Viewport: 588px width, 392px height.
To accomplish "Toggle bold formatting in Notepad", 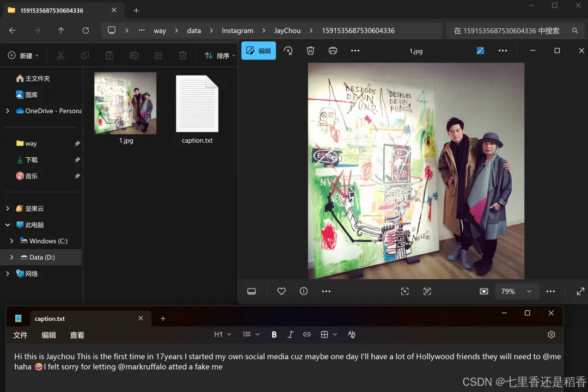I will click(274, 335).
